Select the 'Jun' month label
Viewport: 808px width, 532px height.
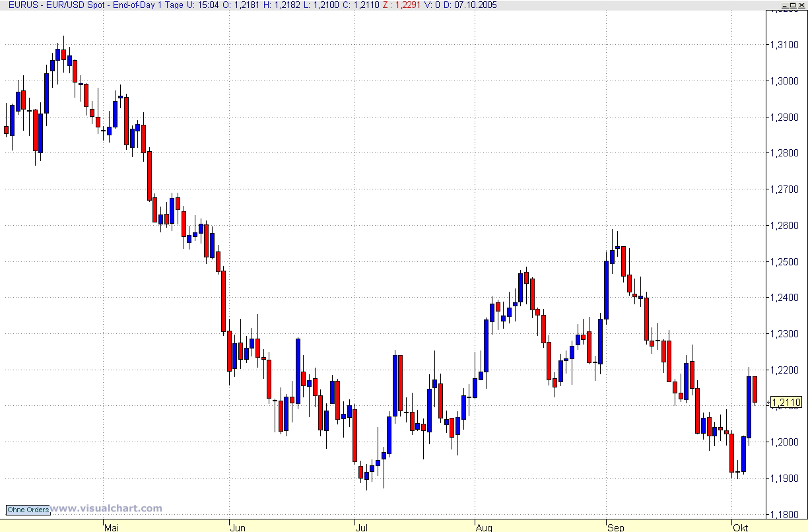tap(238, 527)
